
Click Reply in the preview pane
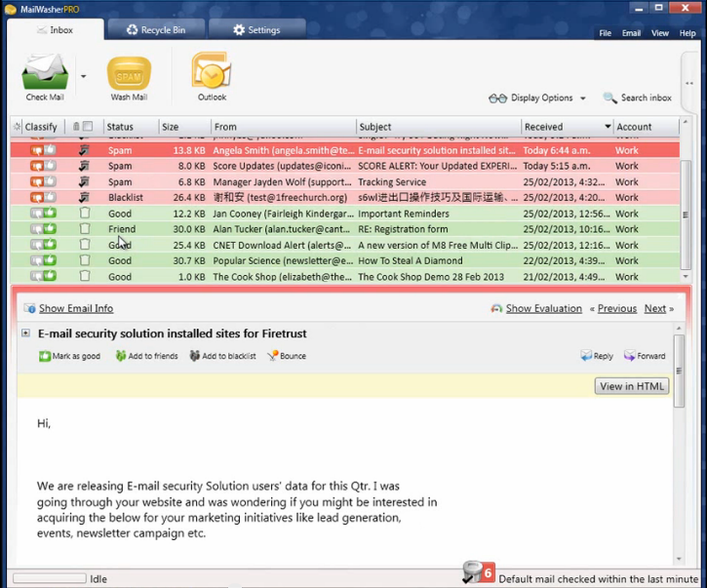coord(586,356)
